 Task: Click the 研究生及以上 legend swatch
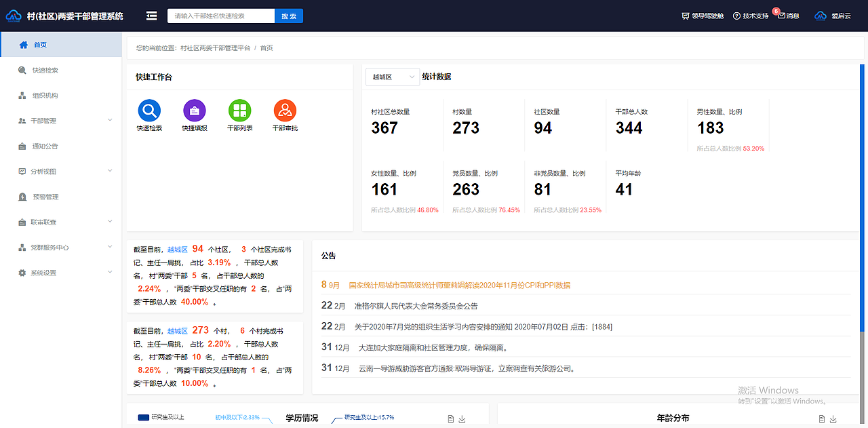coord(144,419)
